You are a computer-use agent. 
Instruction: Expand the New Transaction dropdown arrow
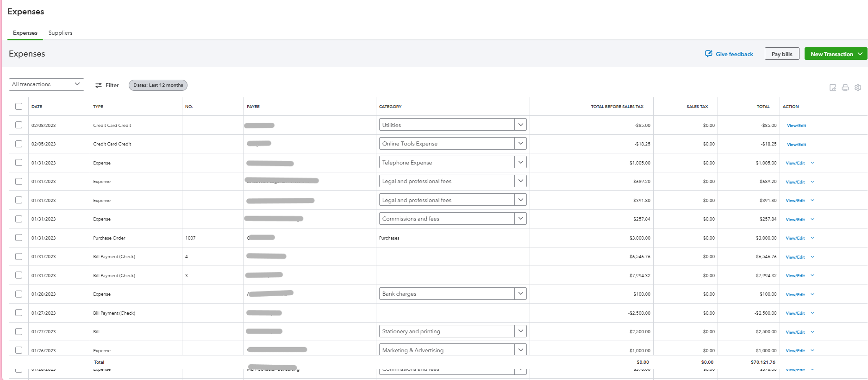coord(860,54)
